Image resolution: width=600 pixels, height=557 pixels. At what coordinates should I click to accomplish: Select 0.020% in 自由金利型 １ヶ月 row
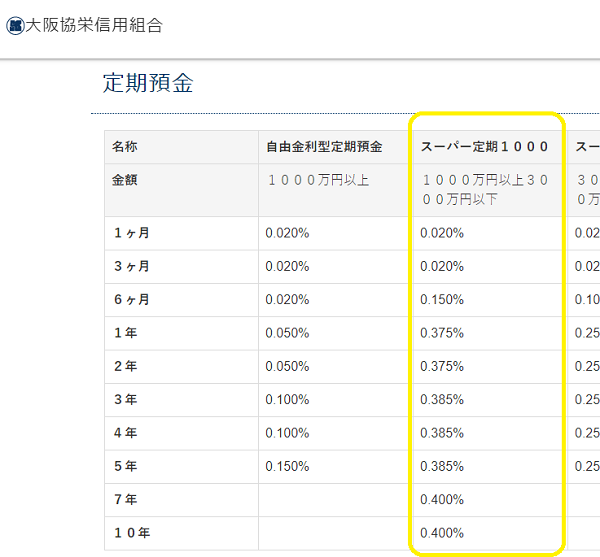(287, 233)
